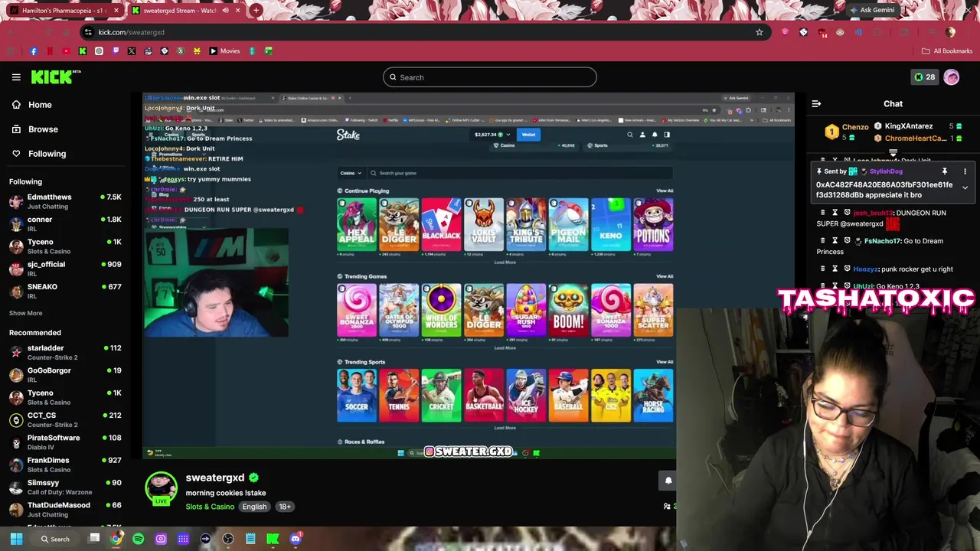This screenshot has height=551, width=980.
Task: Open the sweatergxd channel avatar
Action: (x=161, y=487)
